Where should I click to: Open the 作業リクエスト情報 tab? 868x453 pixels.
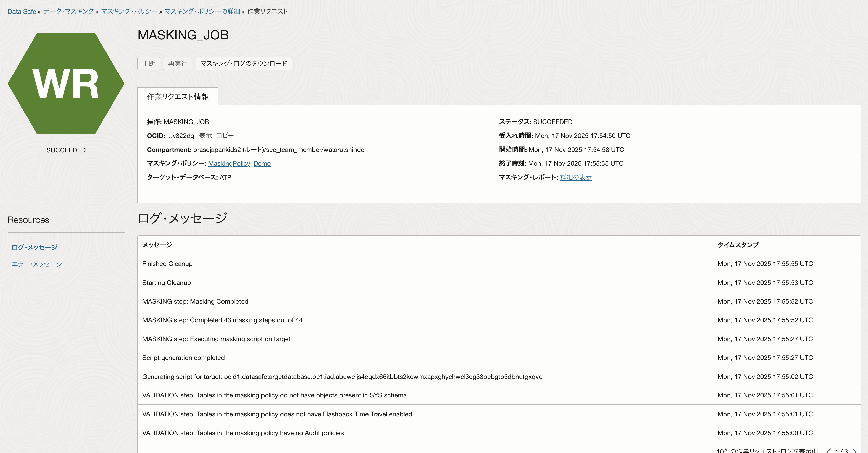178,97
